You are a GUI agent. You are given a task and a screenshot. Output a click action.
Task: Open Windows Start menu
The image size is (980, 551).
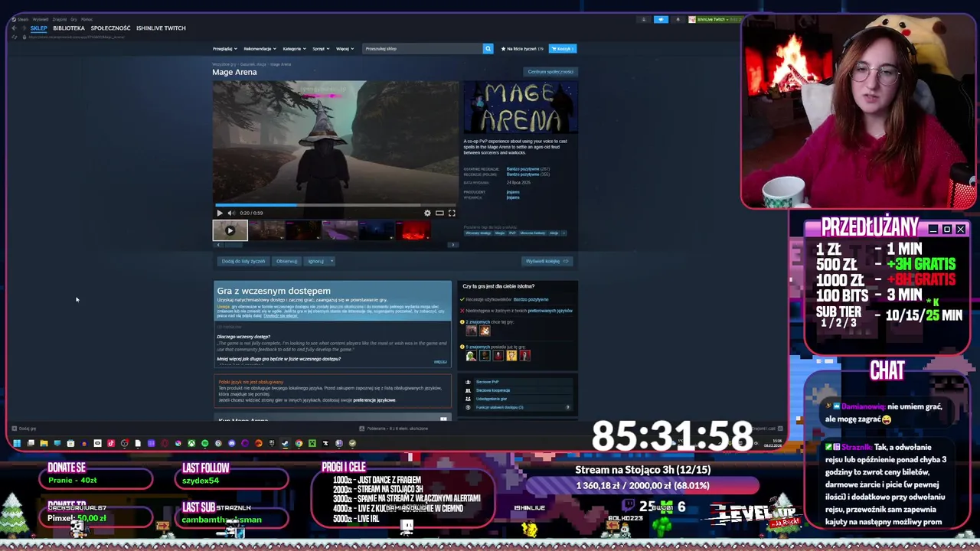pos(17,443)
